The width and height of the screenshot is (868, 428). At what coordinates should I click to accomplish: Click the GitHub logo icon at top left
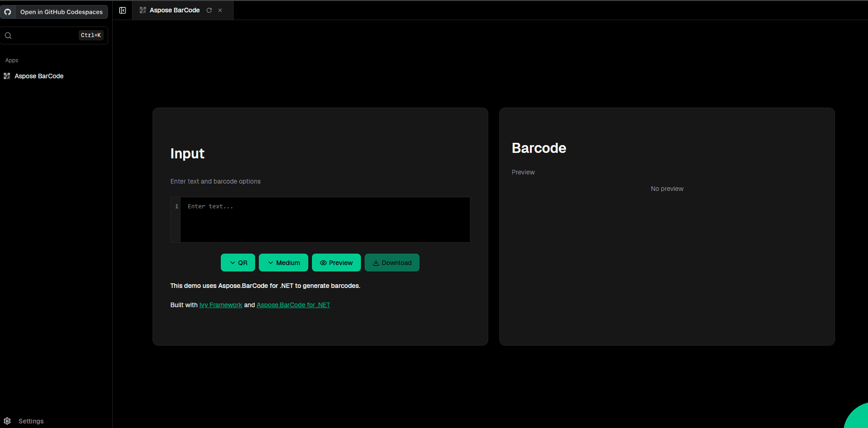[7, 12]
